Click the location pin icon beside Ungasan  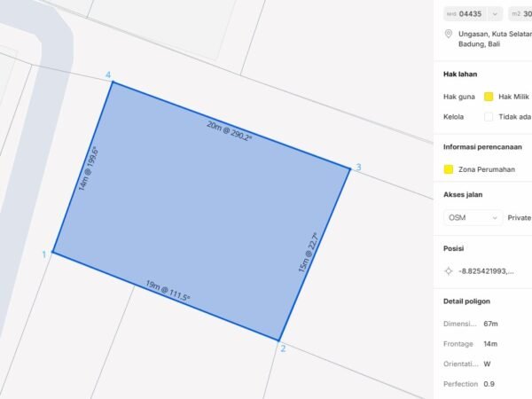(449, 34)
